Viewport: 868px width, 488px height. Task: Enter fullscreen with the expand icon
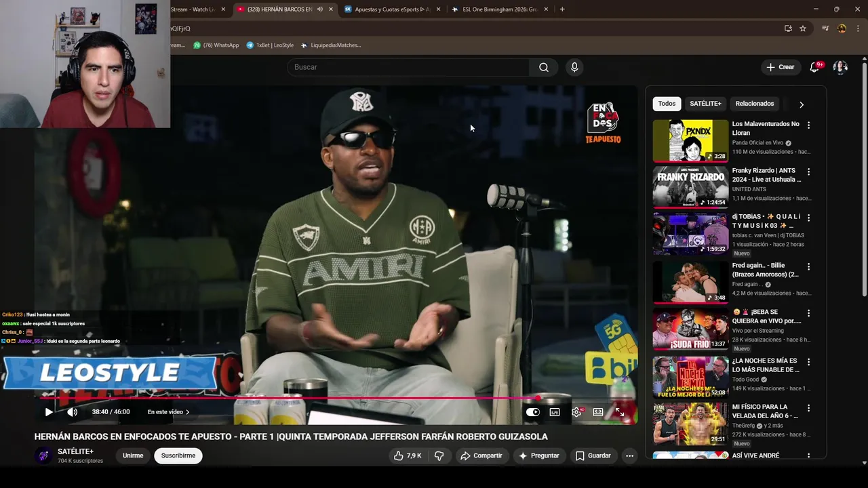click(x=620, y=412)
